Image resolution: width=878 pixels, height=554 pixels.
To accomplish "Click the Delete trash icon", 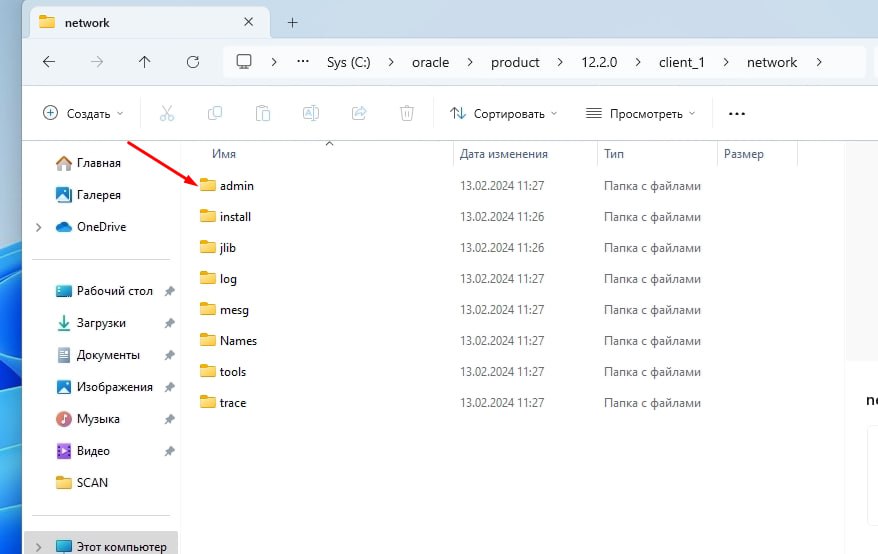I will point(407,114).
